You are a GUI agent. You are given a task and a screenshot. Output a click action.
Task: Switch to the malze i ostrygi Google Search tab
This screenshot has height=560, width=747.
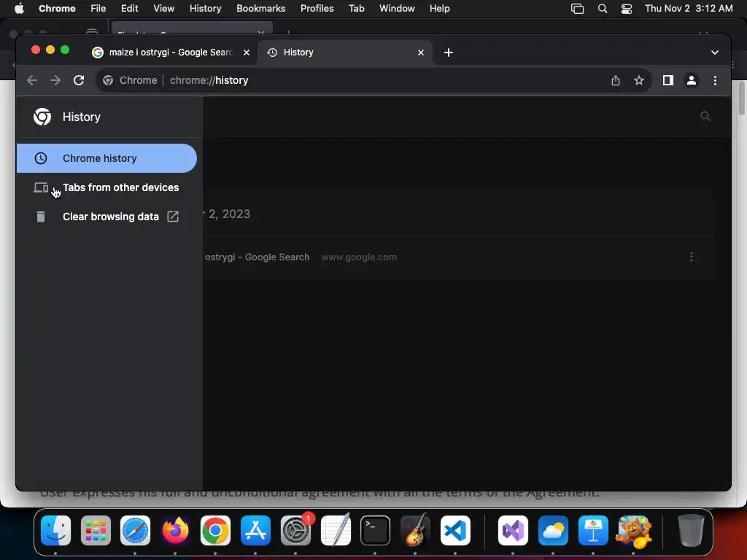point(170,52)
